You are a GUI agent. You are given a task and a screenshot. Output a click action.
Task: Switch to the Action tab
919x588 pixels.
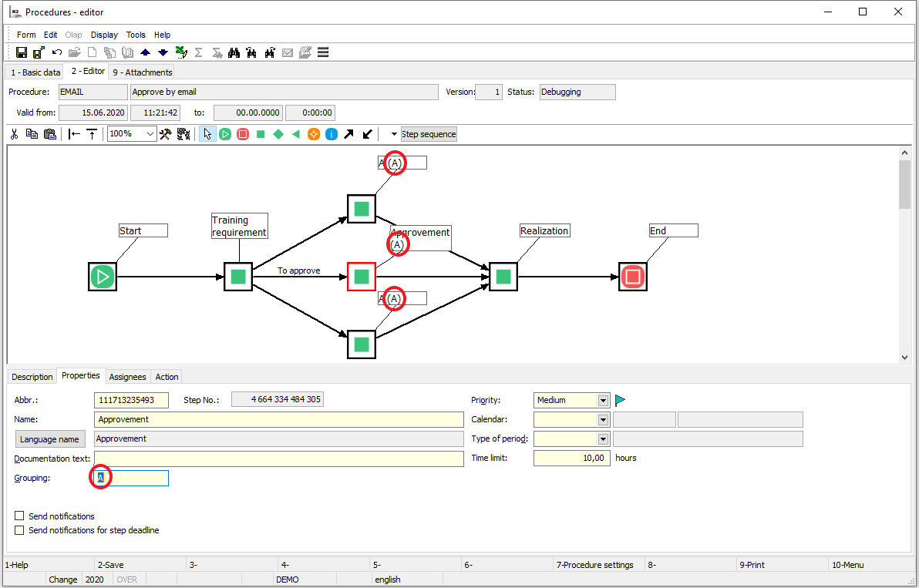[x=167, y=377]
